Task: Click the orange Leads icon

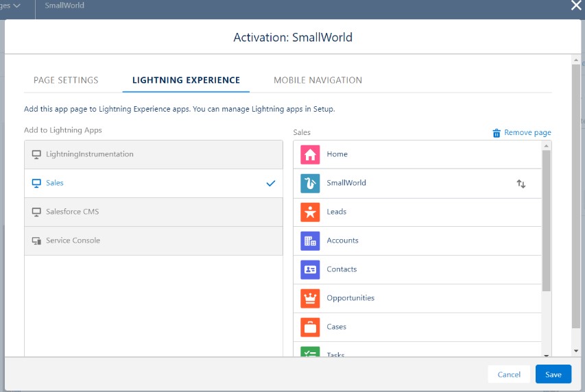Action: click(310, 212)
